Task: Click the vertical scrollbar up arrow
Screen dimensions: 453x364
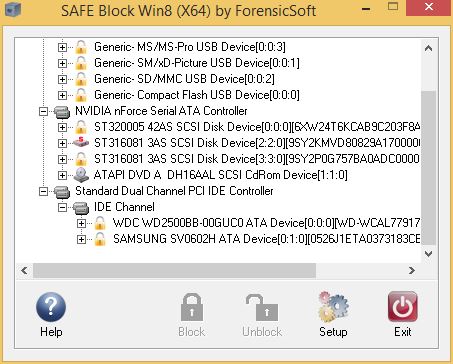Action: (429, 48)
